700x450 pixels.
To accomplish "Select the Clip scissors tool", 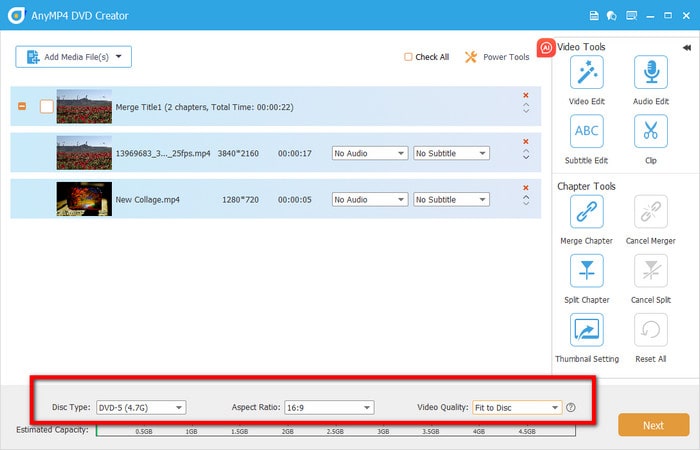I will pyautogui.click(x=650, y=131).
